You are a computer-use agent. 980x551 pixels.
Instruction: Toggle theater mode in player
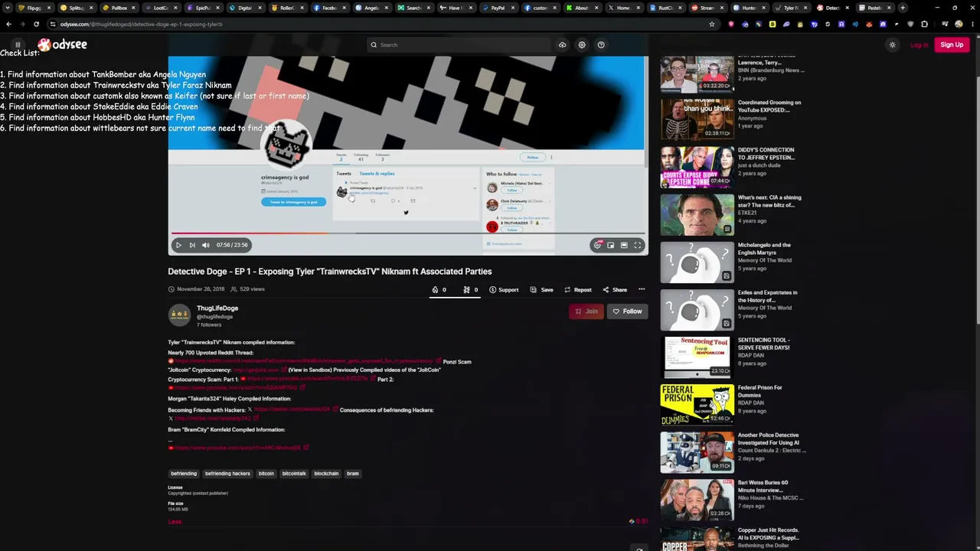click(x=624, y=245)
